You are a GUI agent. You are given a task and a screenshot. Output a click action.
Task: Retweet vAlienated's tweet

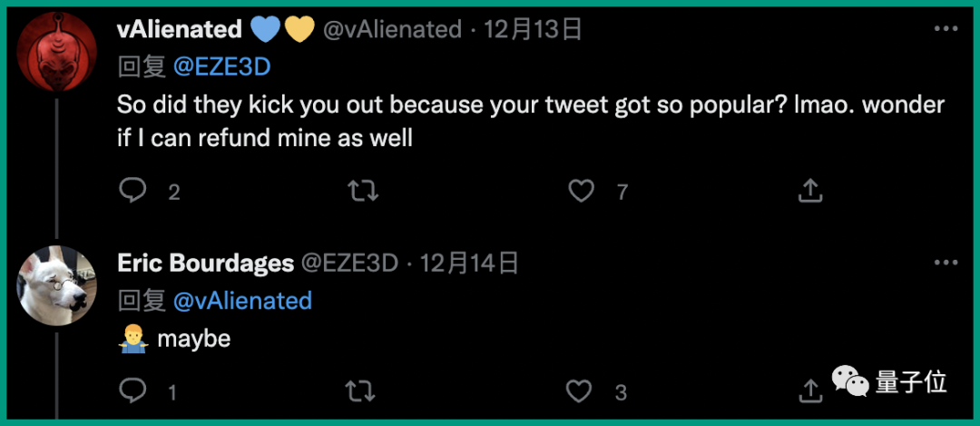[x=363, y=191]
